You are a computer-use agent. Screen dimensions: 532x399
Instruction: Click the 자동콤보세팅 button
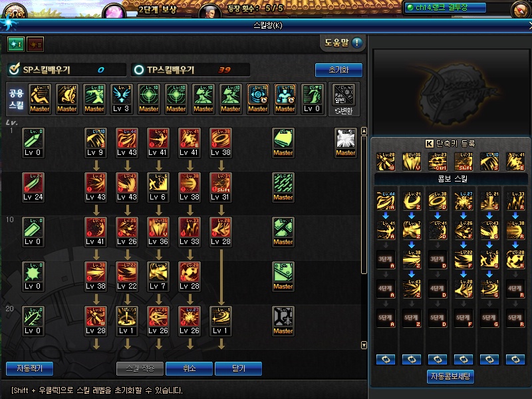(450, 376)
